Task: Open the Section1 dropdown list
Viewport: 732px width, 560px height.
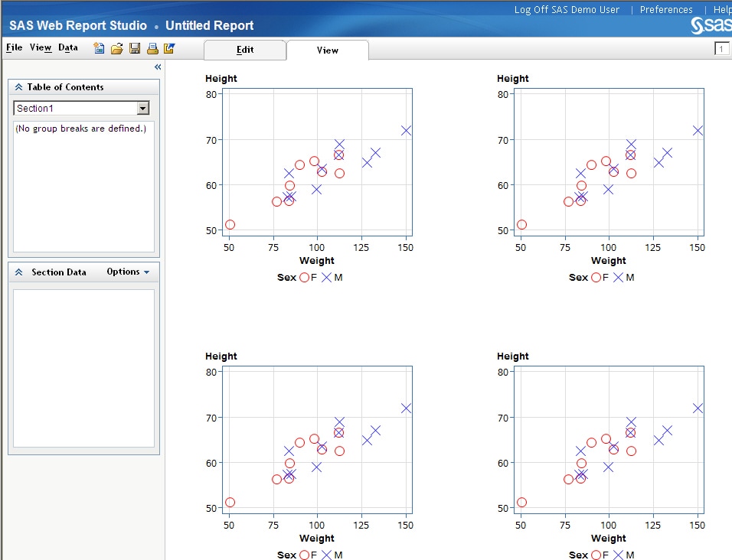Action: (142, 109)
